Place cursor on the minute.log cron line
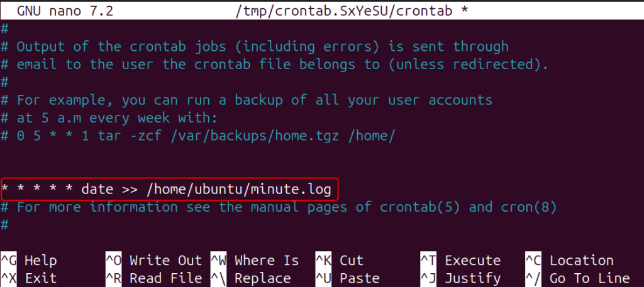Screen dimensions: 644x287 pyautogui.click(x=170, y=188)
